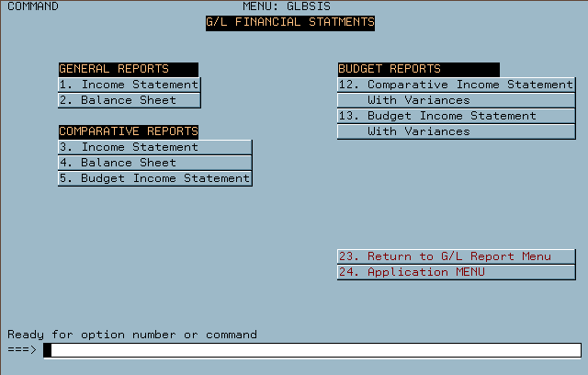Click the Ready for option number message
The image size is (588, 375).
pos(132,335)
